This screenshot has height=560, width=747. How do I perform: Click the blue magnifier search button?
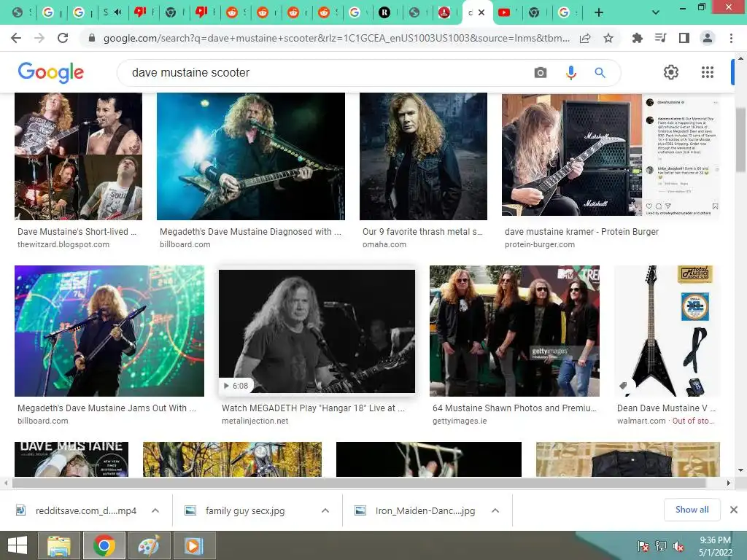click(600, 72)
